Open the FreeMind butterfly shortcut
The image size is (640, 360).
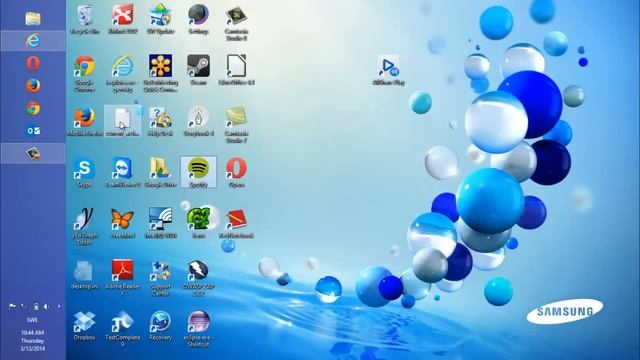point(122,223)
